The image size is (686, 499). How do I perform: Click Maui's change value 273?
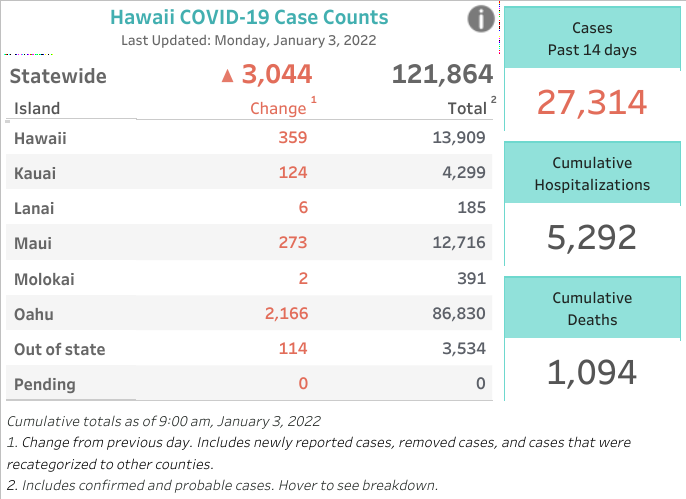click(293, 242)
